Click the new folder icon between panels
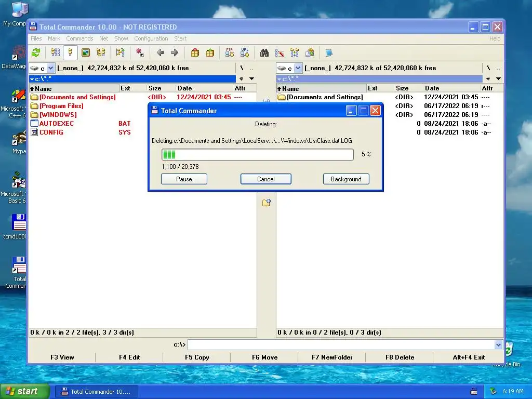 click(x=267, y=203)
